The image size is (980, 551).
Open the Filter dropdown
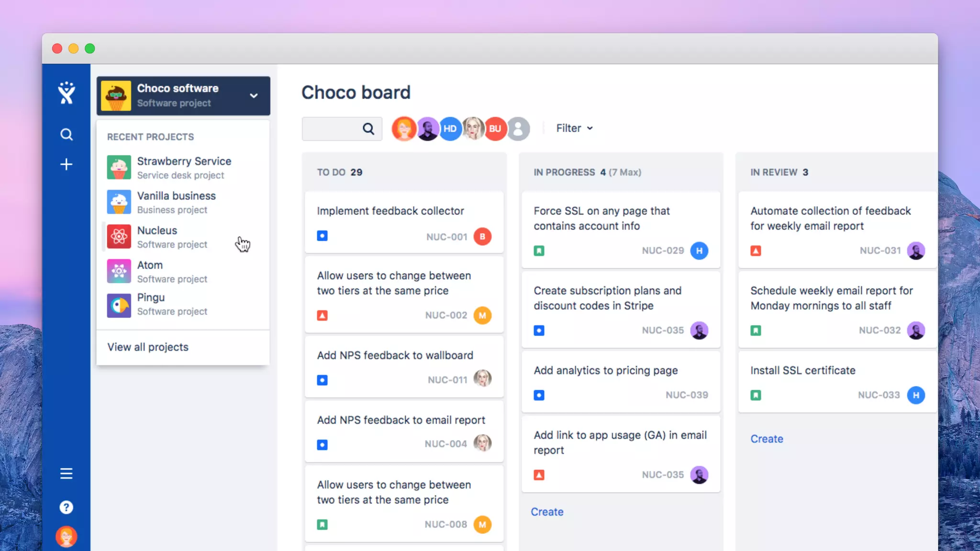[x=574, y=128]
